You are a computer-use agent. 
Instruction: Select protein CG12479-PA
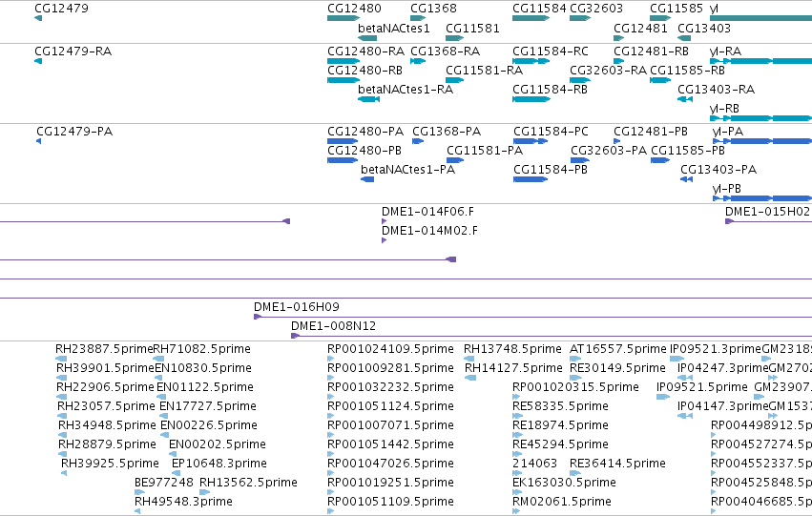pos(74,132)
